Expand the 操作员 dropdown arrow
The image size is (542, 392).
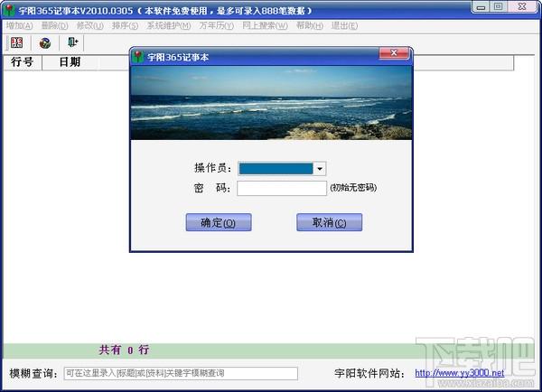click(320, 169)
